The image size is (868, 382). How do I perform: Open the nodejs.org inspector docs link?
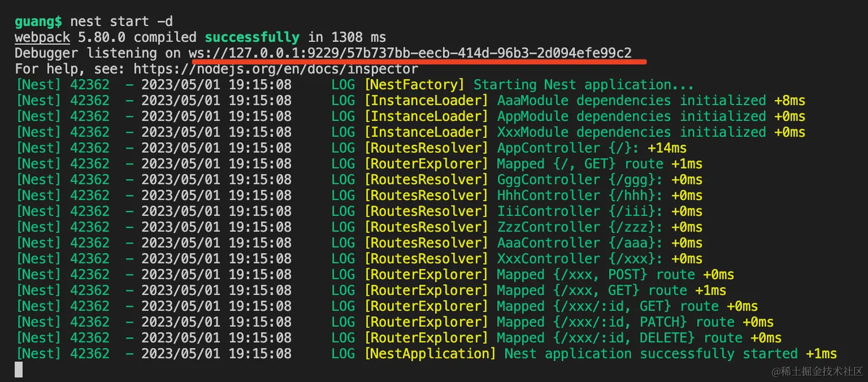coord(276,70)
